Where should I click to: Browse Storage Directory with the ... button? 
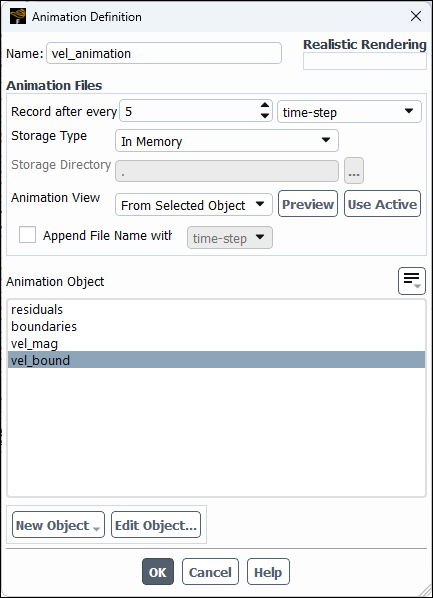click(x=354, y=171)
